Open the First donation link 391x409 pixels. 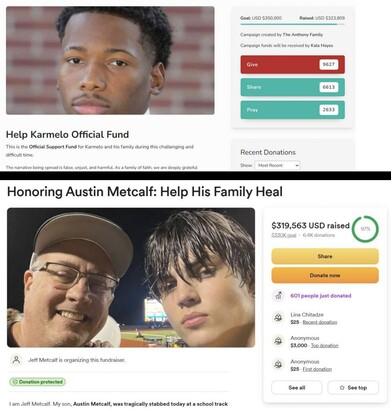pyautogui.click(x=317, y=369)
